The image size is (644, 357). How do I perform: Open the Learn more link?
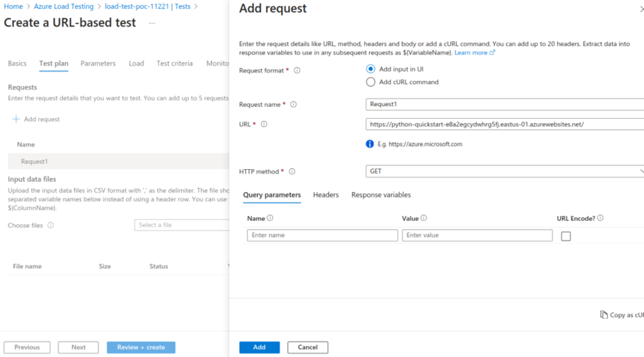(x=475, y=52)
